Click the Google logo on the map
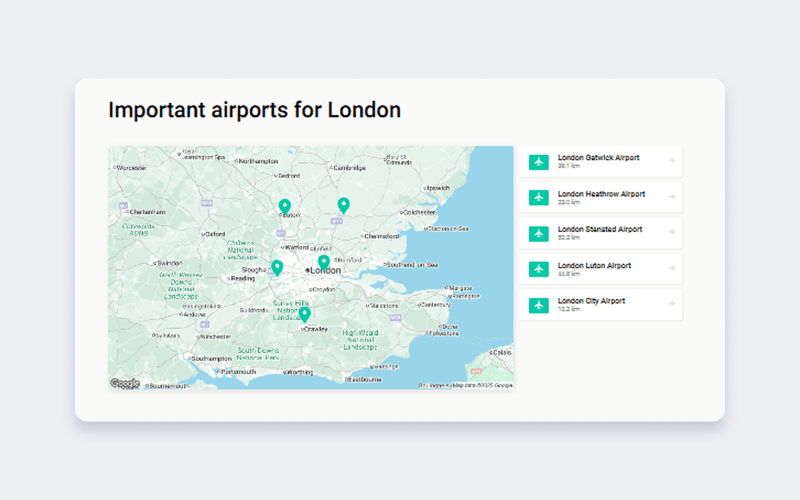The height and width of the screenshot is (500, 800). pyautogui.click(x=125, y=383)
